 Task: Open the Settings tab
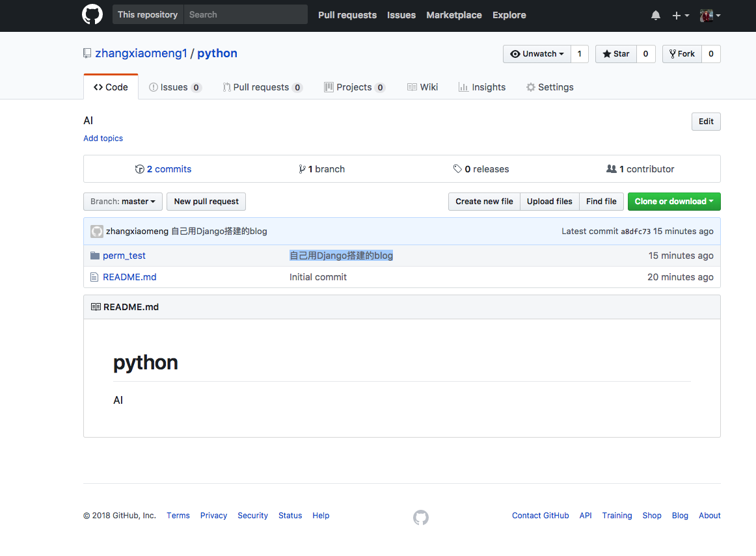pos(550,87)
